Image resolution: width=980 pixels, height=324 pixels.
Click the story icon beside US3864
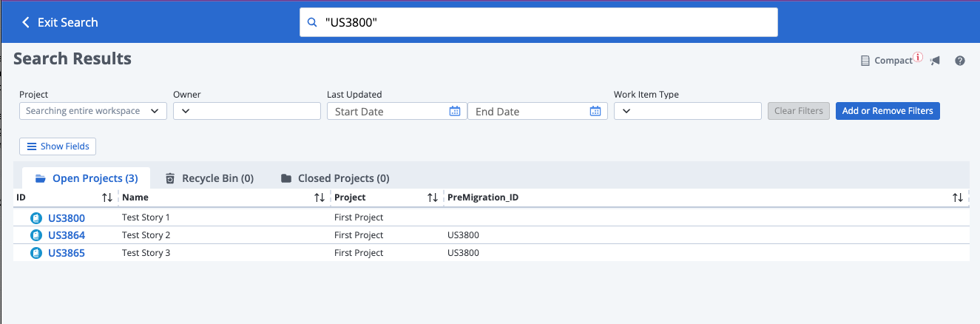tap(36, 235)
